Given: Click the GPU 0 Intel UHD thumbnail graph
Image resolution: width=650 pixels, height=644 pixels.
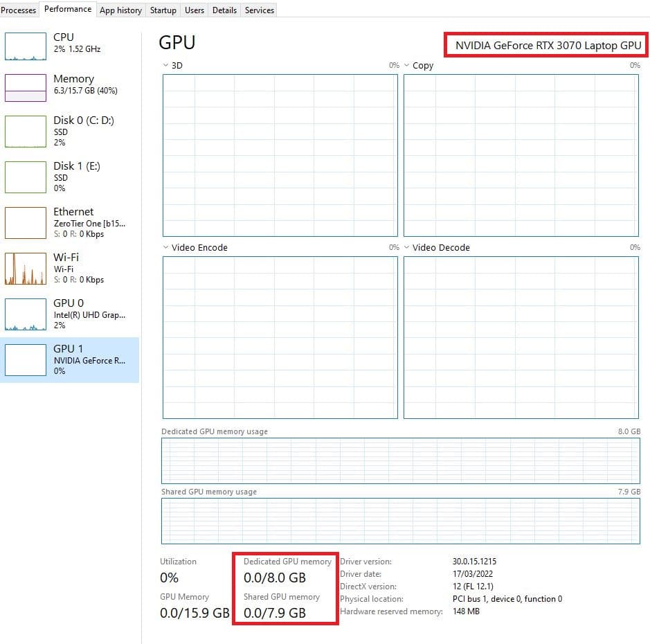Looking at the screenshot, I should coord(26,314).
